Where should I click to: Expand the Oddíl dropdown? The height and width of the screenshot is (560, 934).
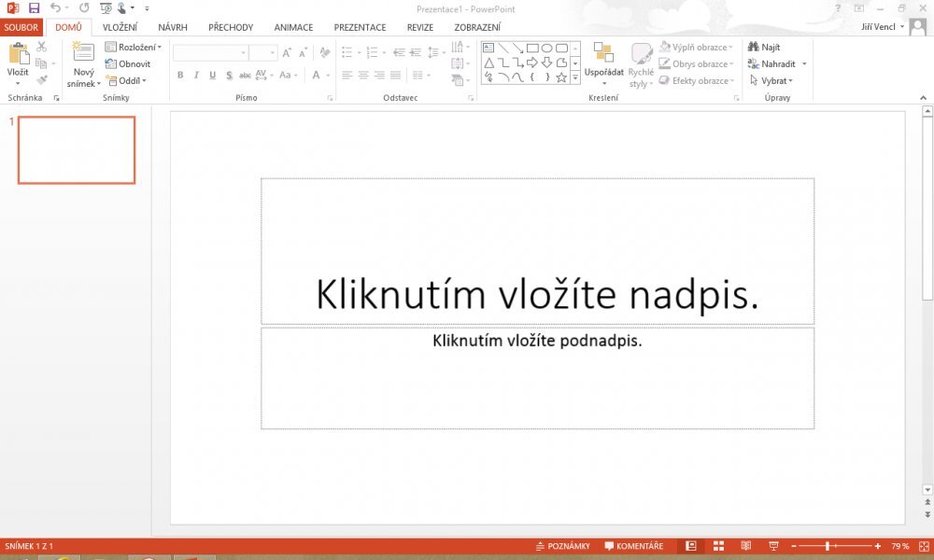click(129, 80)
